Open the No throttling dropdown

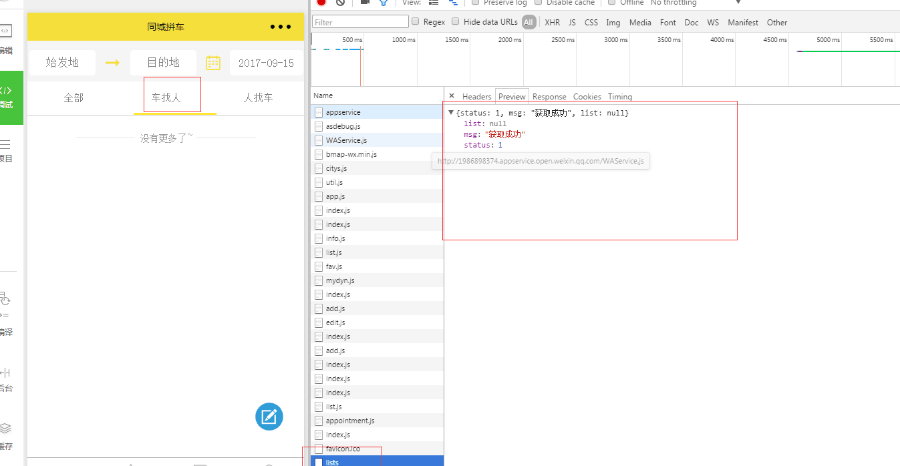click(696, 2)
